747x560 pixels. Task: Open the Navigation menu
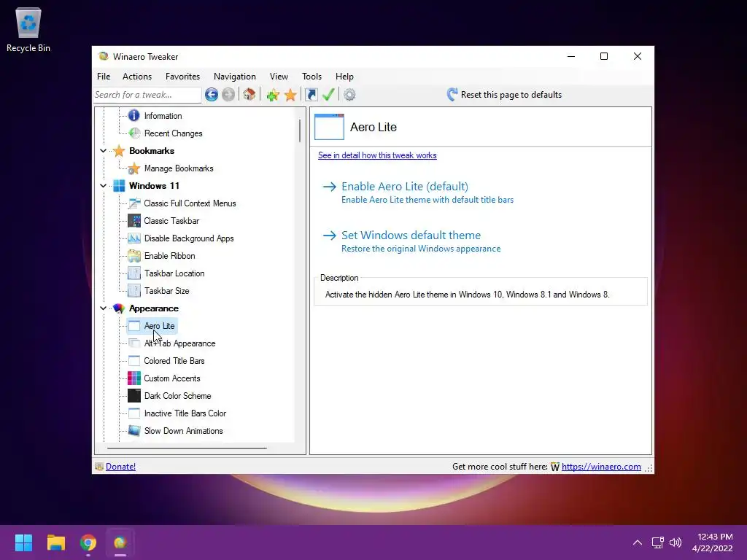coord(235,76)
